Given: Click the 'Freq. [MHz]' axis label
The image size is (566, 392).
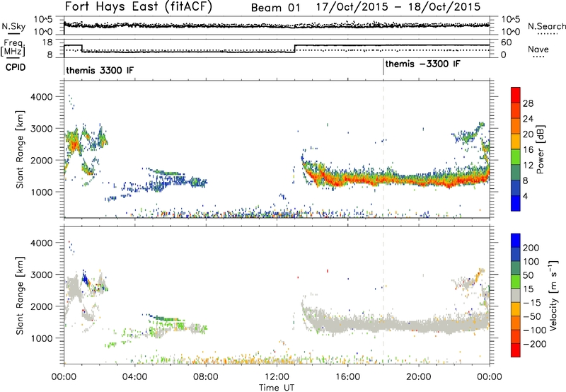Looking at the screenshot, I should 13,47.
